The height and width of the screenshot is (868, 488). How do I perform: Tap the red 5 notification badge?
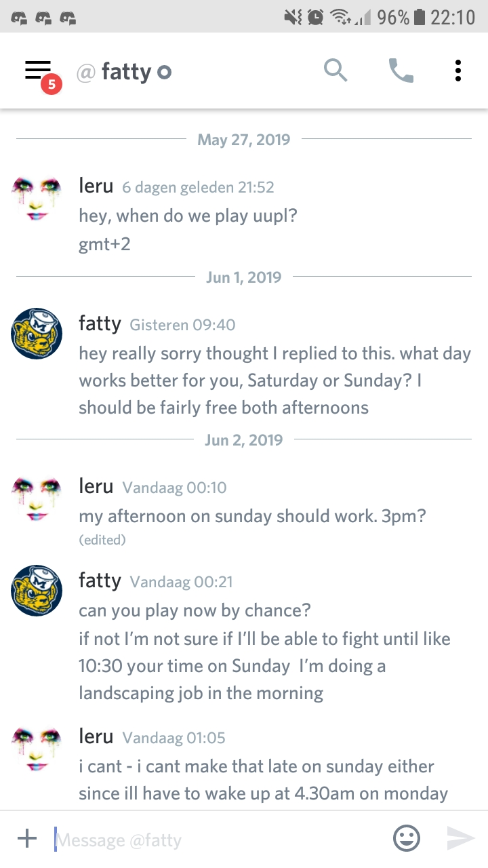(x=52, y=84)
